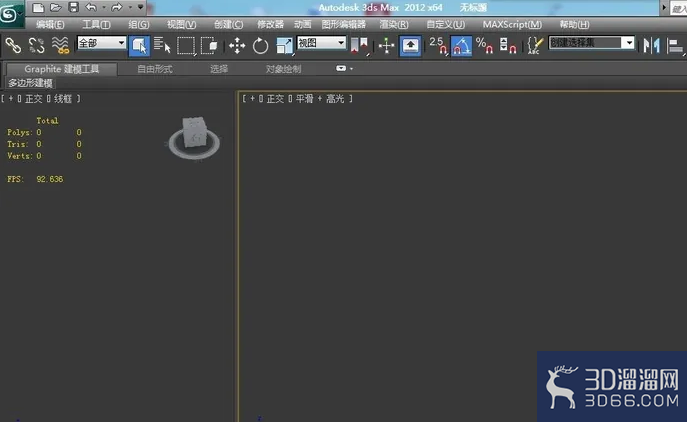Activate Select and Move tool
The height and width of the screenshot is (422, 687).
(237, 46)
